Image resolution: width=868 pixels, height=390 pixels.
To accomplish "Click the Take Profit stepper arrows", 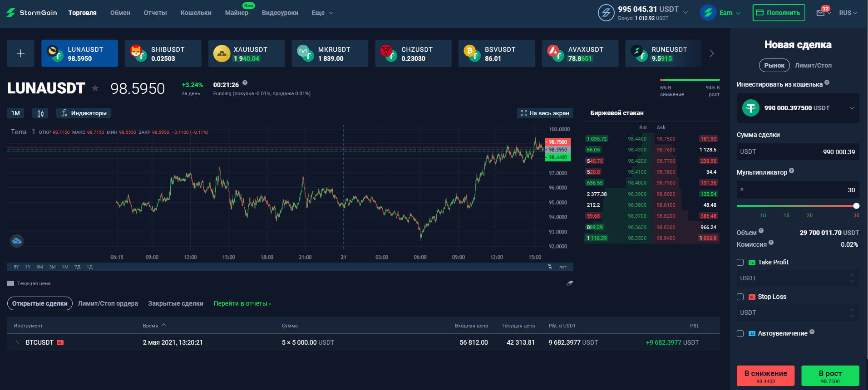I will (x=852, y=278).
